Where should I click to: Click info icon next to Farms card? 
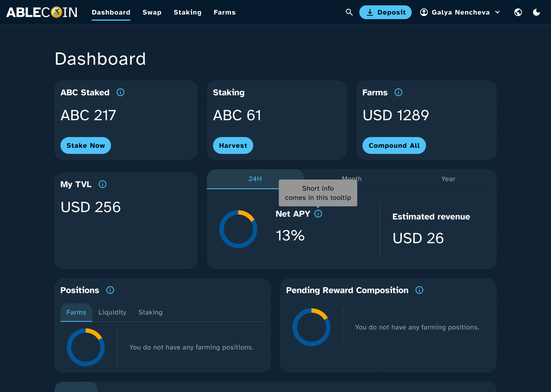pyautogui.click(x=398, y=92)
